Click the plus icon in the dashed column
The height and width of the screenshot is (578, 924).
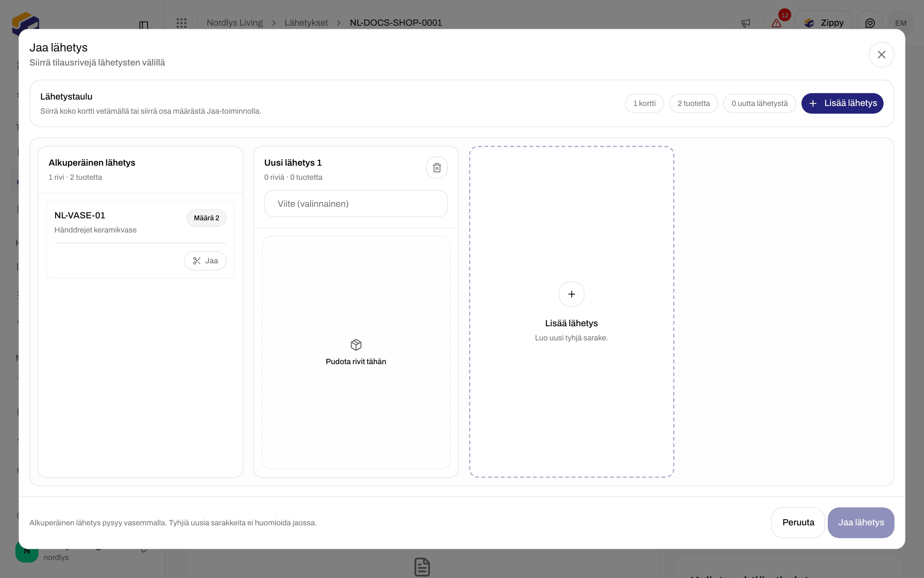click(572, 294)
